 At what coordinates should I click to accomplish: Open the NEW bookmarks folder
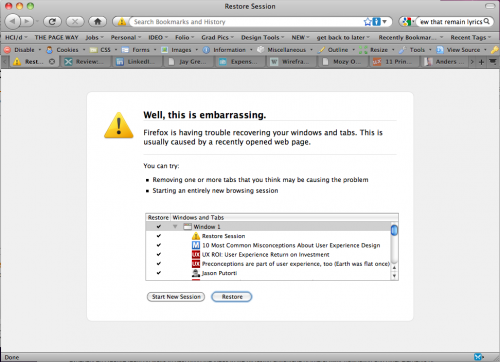(x=301, y=37)
